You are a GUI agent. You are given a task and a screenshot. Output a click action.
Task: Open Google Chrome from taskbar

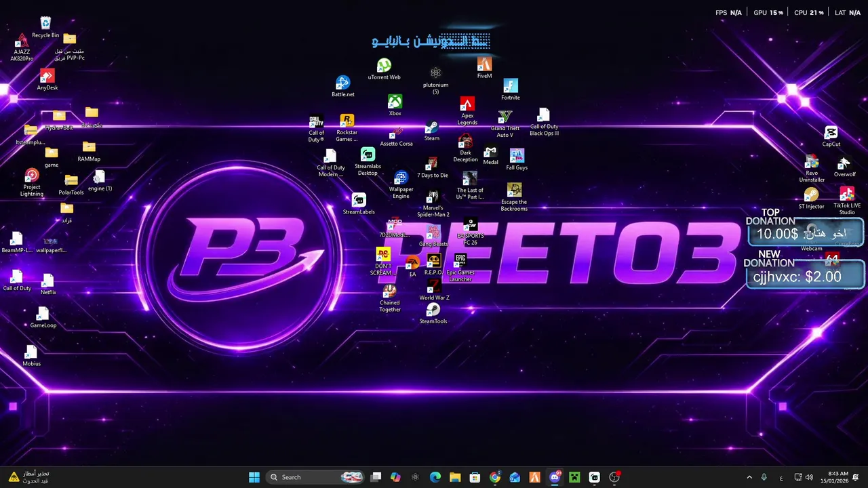pyautogui.click(x=495, y=477)
